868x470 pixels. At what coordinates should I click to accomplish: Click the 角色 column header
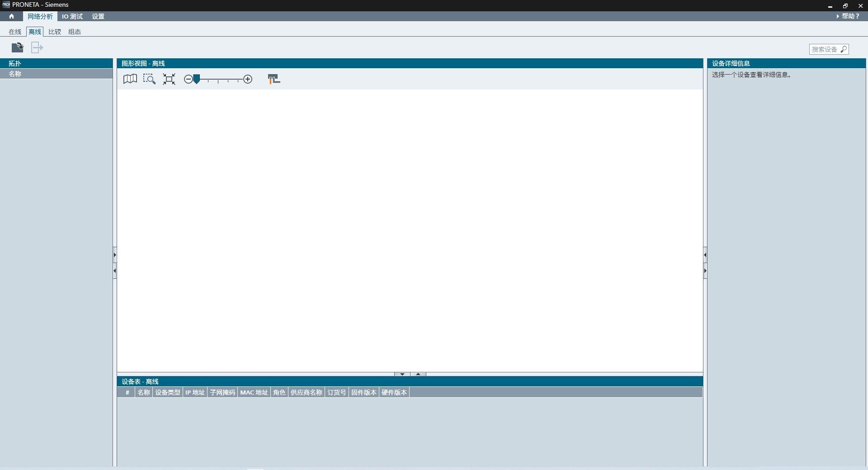[279, 392]
